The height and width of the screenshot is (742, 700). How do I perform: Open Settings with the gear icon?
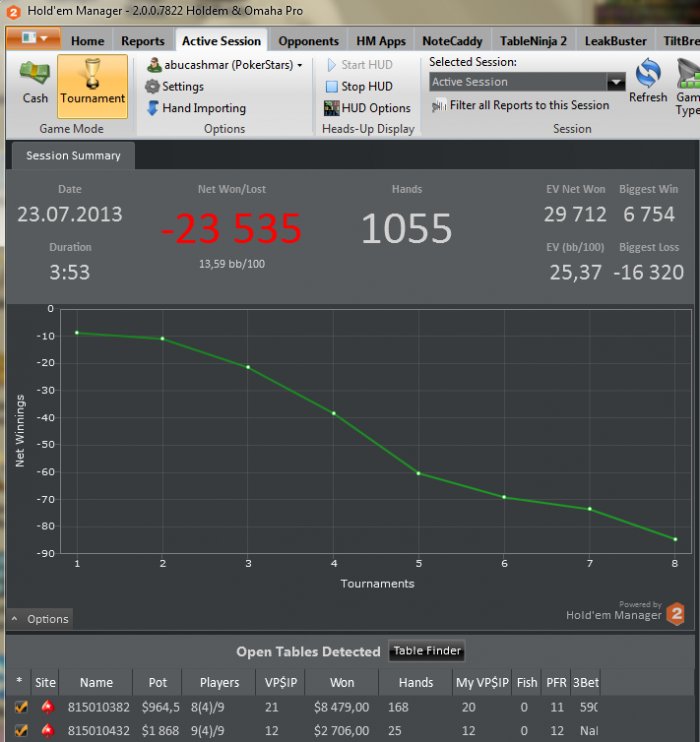152,87
